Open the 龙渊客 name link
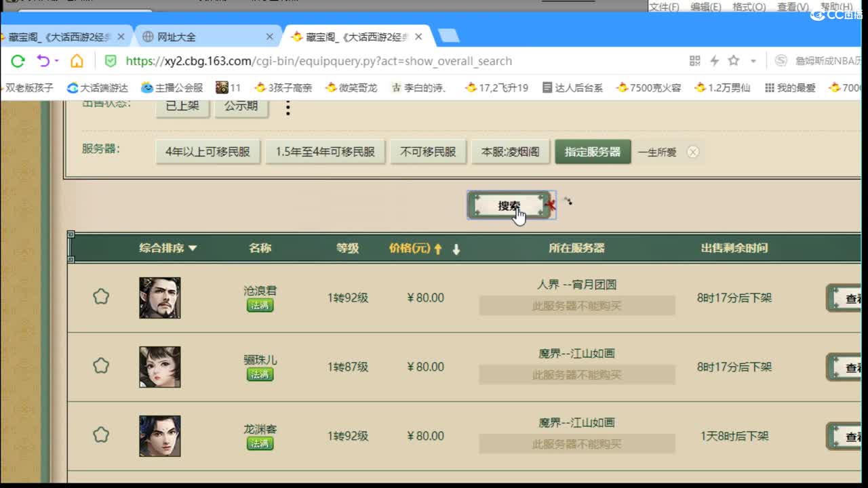 click(x=260, y=429)
